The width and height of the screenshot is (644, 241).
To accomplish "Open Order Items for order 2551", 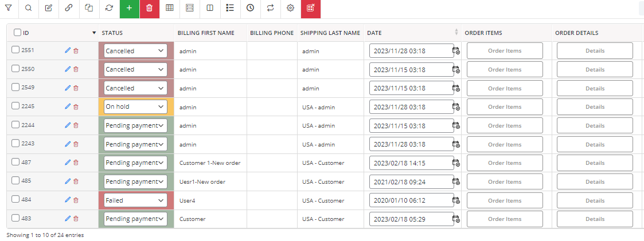I will point(505,51).
